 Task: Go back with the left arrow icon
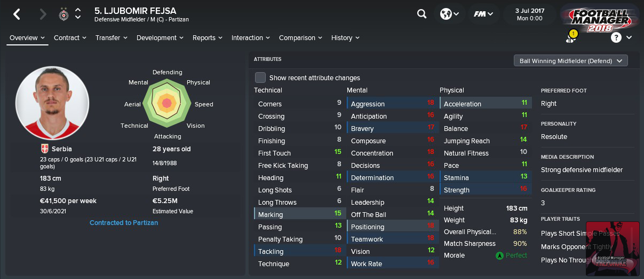(17, 14)
